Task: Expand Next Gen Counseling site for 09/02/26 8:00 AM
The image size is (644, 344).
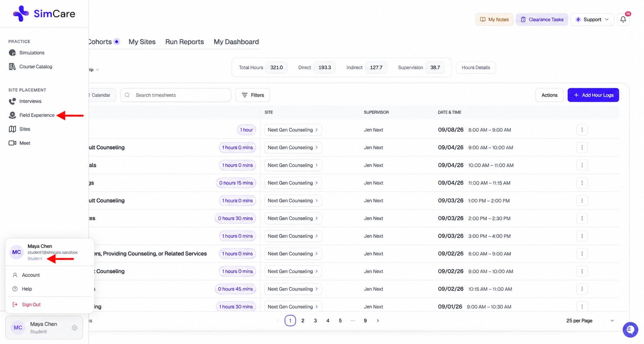Action: 293,254
